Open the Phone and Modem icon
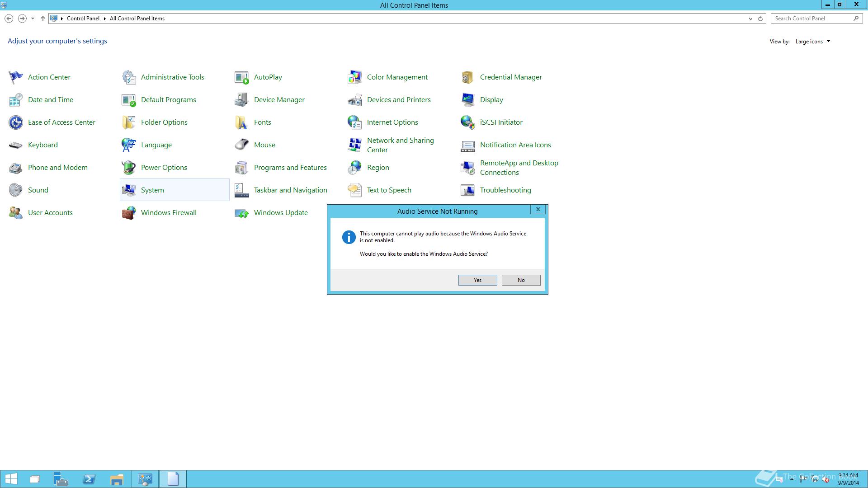Viewport: 868px width, 488px height. [x=16, y=168]
